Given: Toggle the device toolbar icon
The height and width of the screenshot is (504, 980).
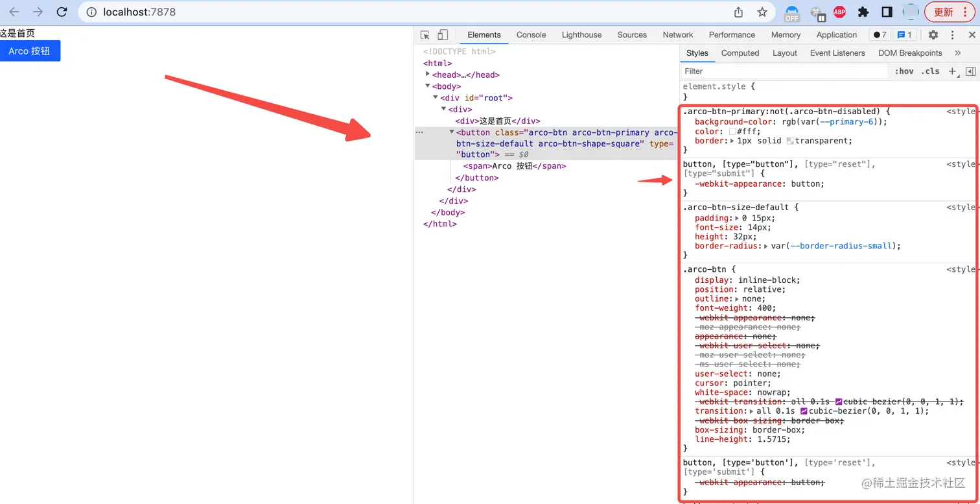Looking at the screenshot, I should coord(443,35).
